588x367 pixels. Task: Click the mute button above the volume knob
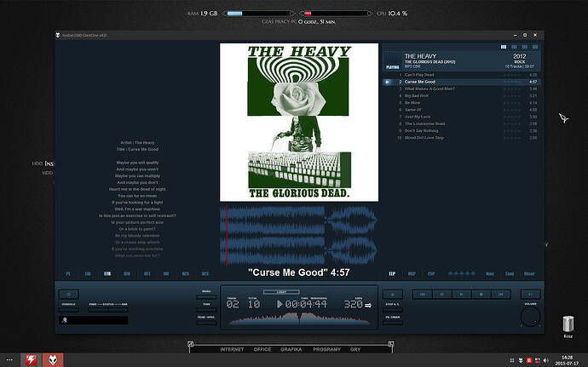tap(530, 295)
